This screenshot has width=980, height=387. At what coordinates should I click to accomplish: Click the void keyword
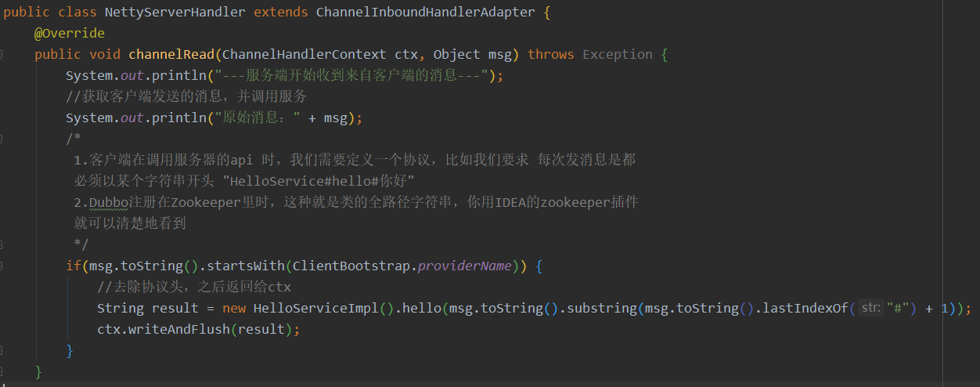(105, 54)
